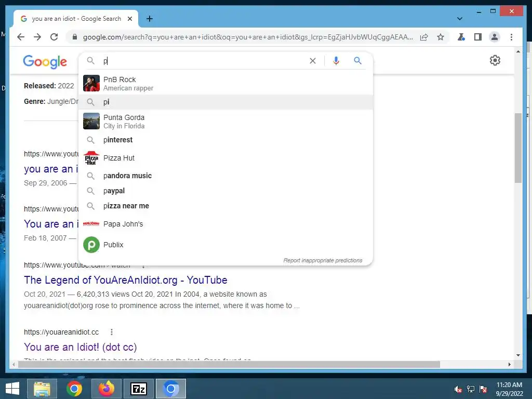Launch Firefox from the taskbar
Viewport: 532px width, 399px height.
[x=107, y=389]
